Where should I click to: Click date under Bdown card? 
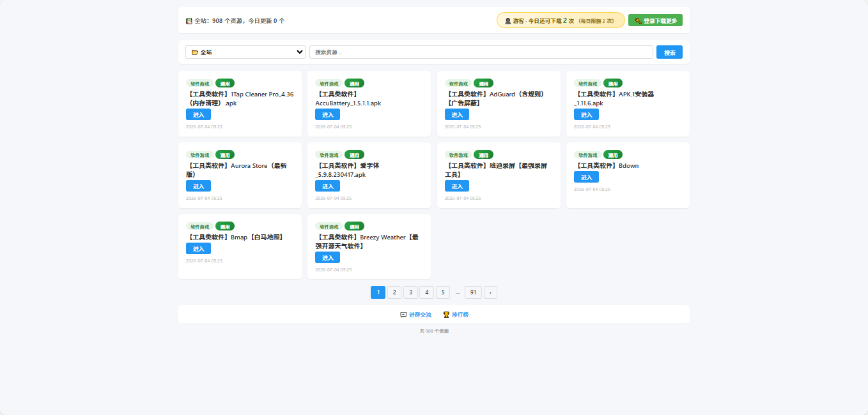[592, 189]
